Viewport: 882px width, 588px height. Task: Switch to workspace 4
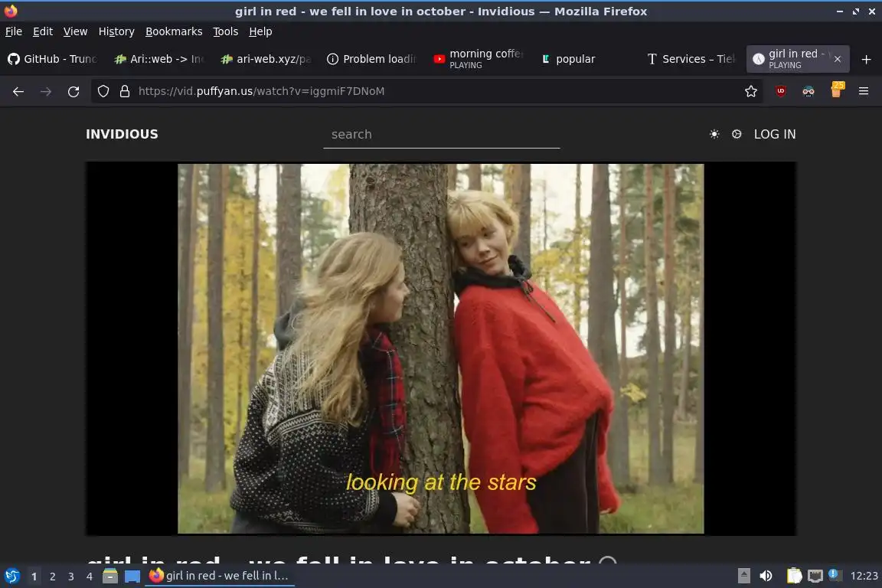[x=89, y=577]
